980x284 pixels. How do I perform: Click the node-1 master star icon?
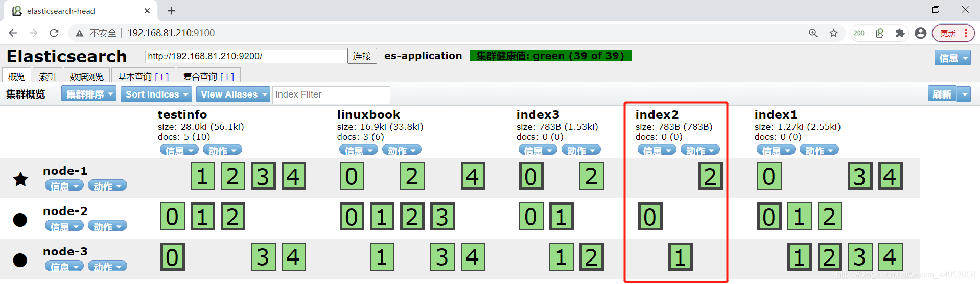(20, 179)
